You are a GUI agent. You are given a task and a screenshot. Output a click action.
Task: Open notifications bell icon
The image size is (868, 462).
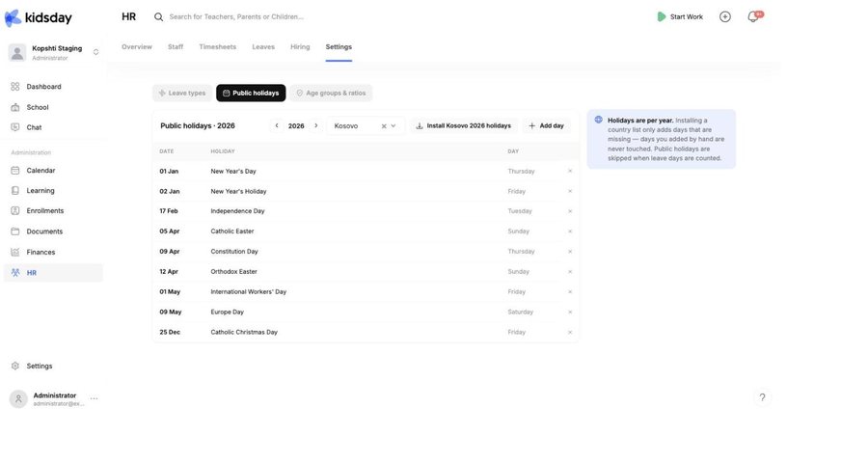753,16
